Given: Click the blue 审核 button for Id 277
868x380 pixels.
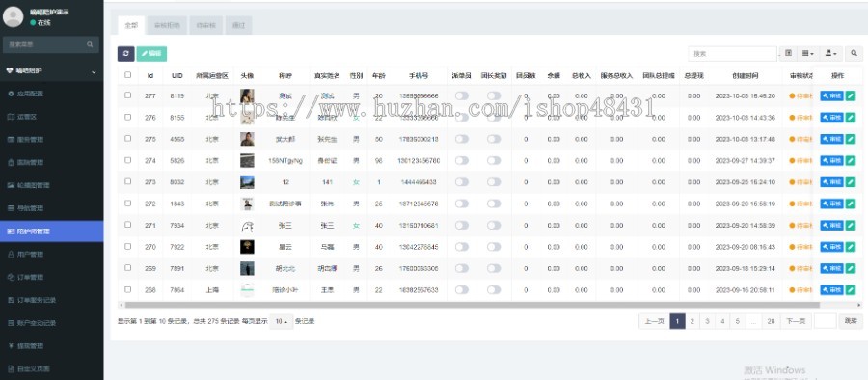Looking at the screenshot, I should [831, 95].
